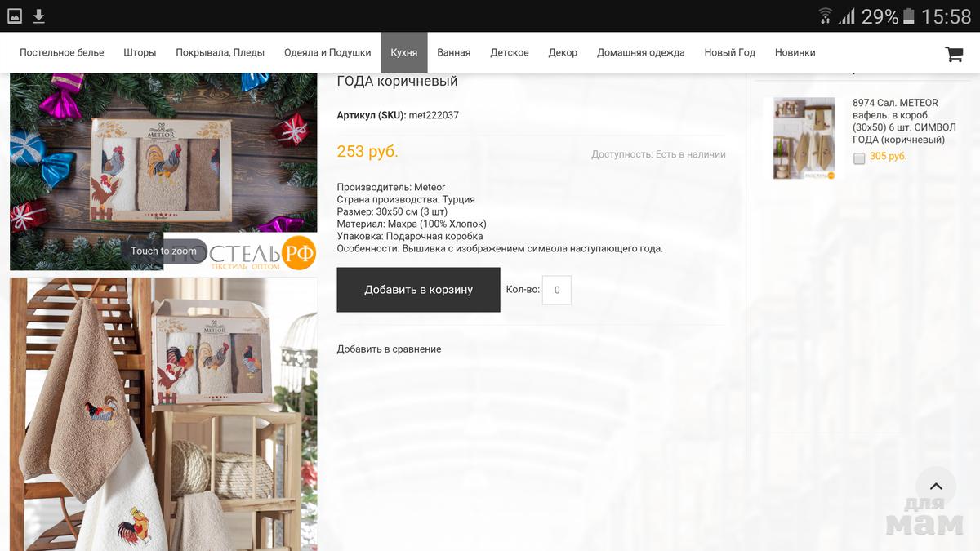Tap the battery status icon

point(909,16)
